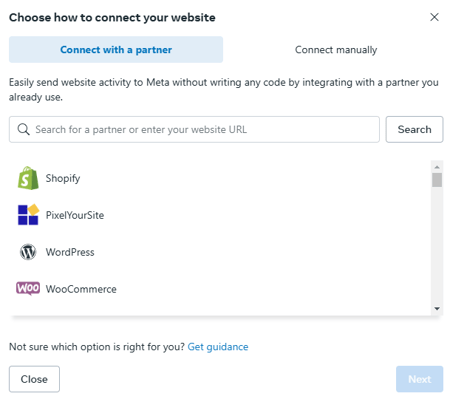Screen dimensions: 450x399
Task: Click the Close button at bottom left
Action: click(34, 379)
